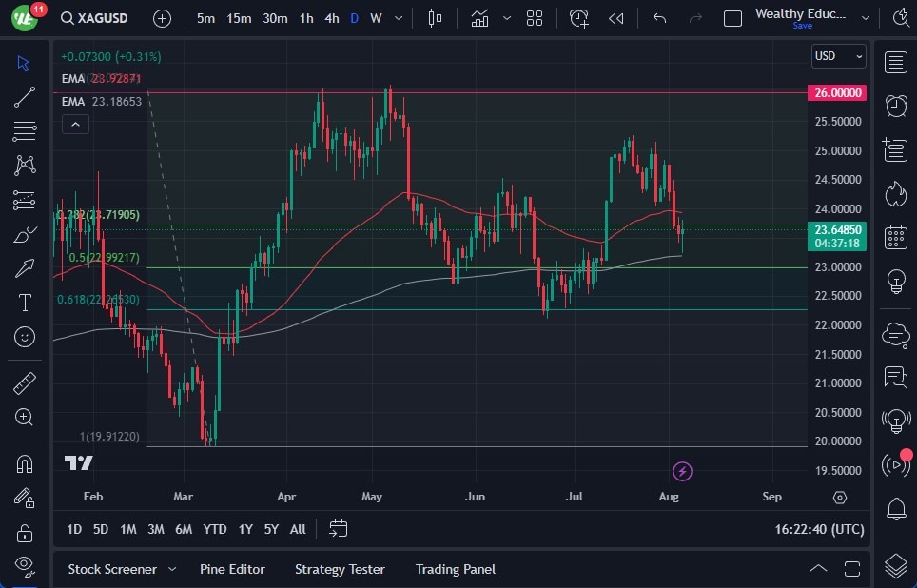This screenshot has height=588, width=917.
Task: Choose the brush drawing tool
Action: (25, 235)
